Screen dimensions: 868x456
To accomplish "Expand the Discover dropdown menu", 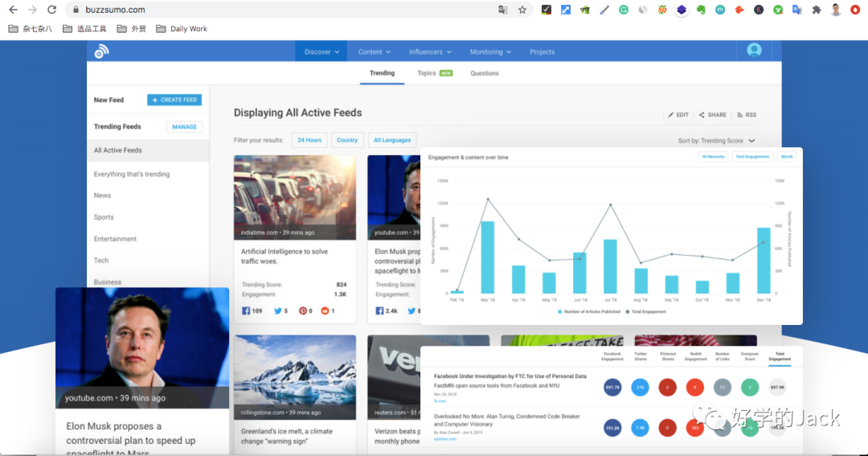I will [x=321, y=51].
